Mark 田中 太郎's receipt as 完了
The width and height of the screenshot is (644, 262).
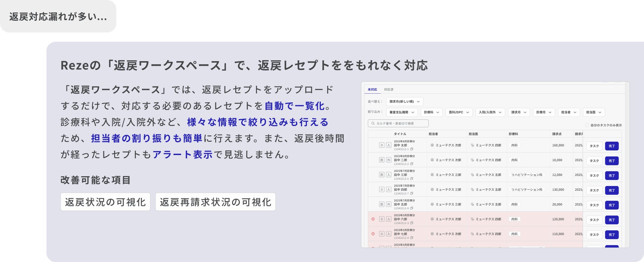click(612, 146)
